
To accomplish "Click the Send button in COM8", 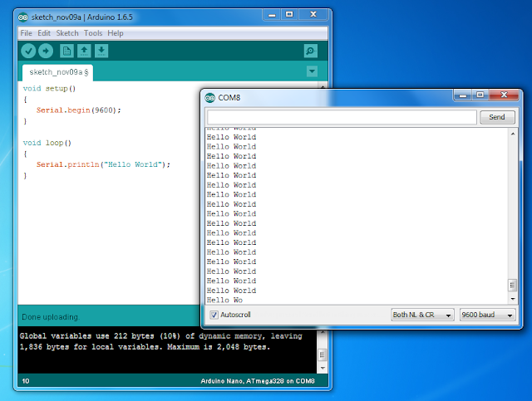I will click(x=497, y=117).
